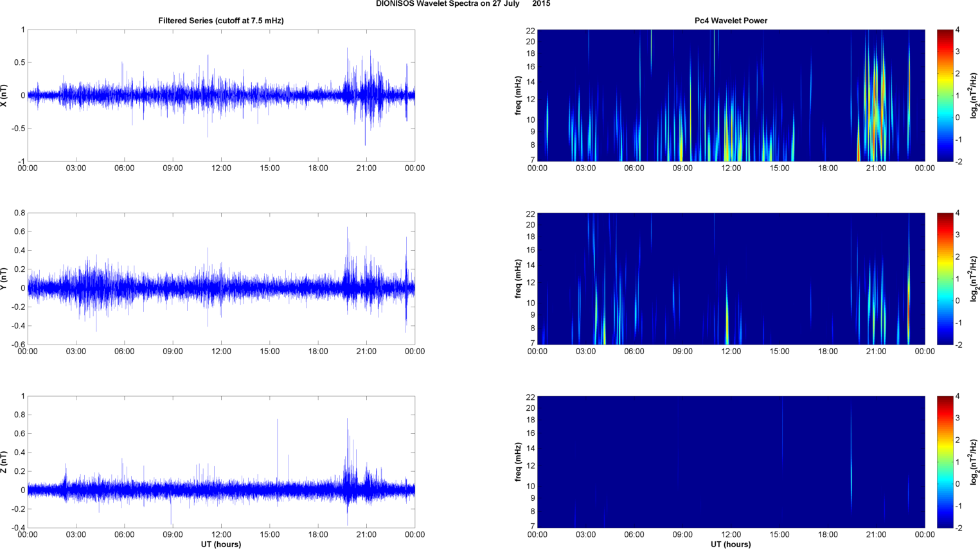980x549 pixels.
Task: Click the log2(nT²/Hz) label beside bottom colorbar
Action: 974,462
